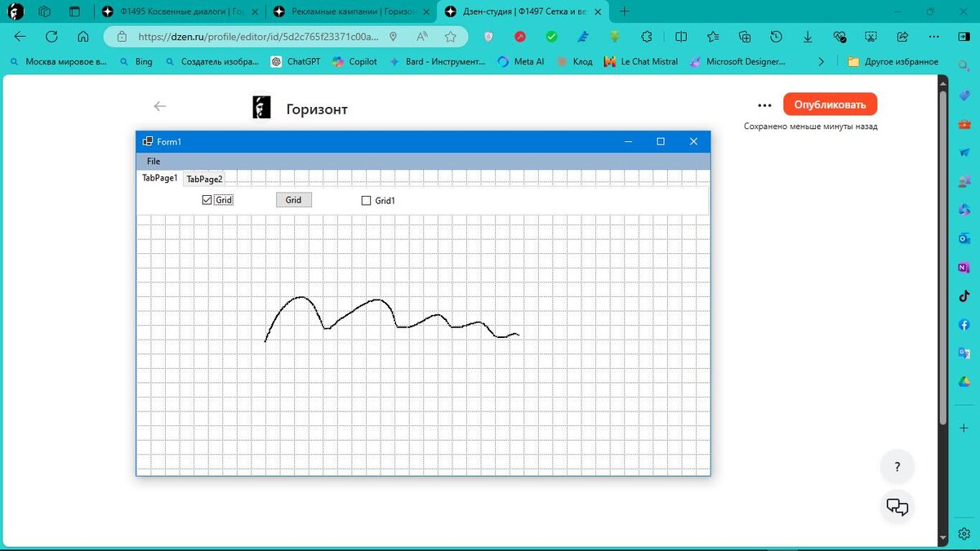980x551 pixels.
Task: Start Screenshot capture tool icon
Action: tap(871, 37)
